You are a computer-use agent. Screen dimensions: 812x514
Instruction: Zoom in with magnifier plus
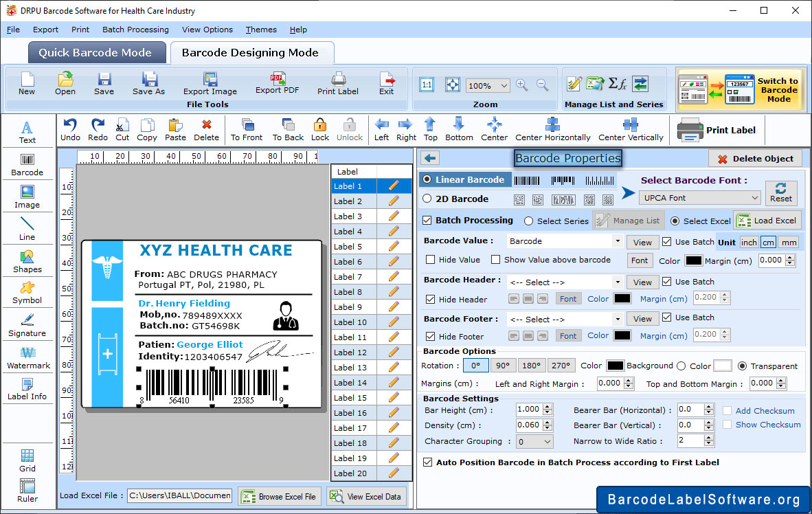point(522,85)
